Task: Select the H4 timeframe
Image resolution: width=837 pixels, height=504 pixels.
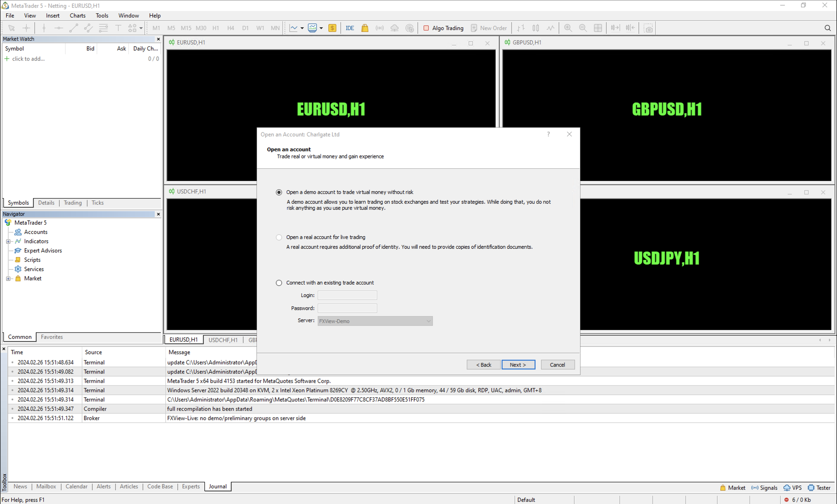Action: (x=231, y=28)
